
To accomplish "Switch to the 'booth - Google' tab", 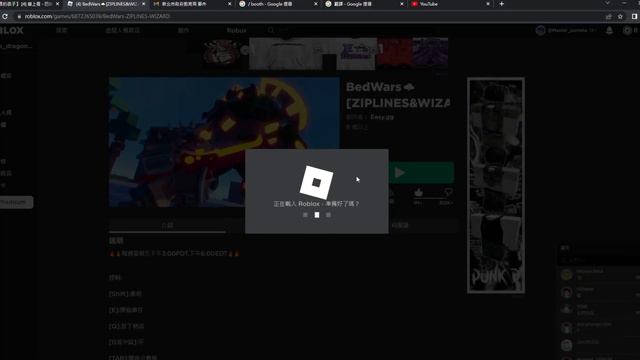I will [278, 4].
